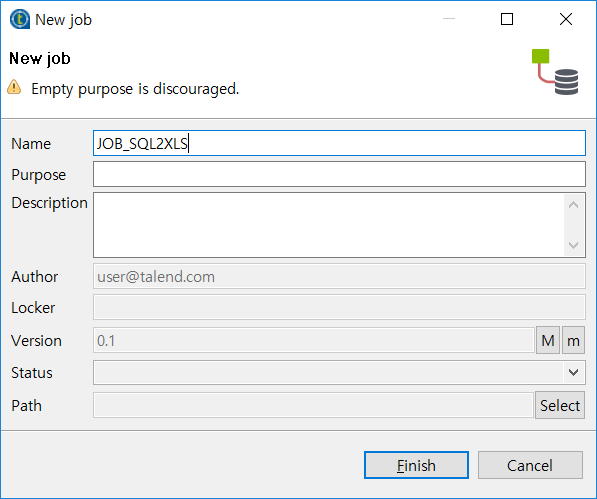This screenshot has height=499, width=597.
Task: Click the Locker label
Action: click(x=33, y=308)
